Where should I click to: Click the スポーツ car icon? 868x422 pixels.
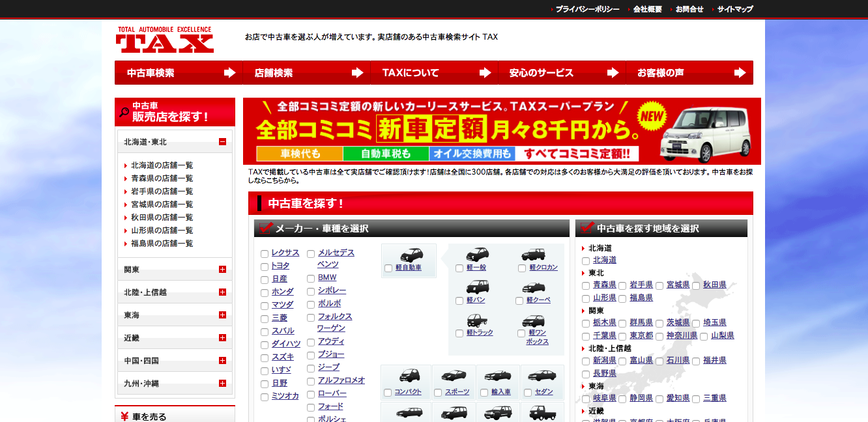[454, 376]
